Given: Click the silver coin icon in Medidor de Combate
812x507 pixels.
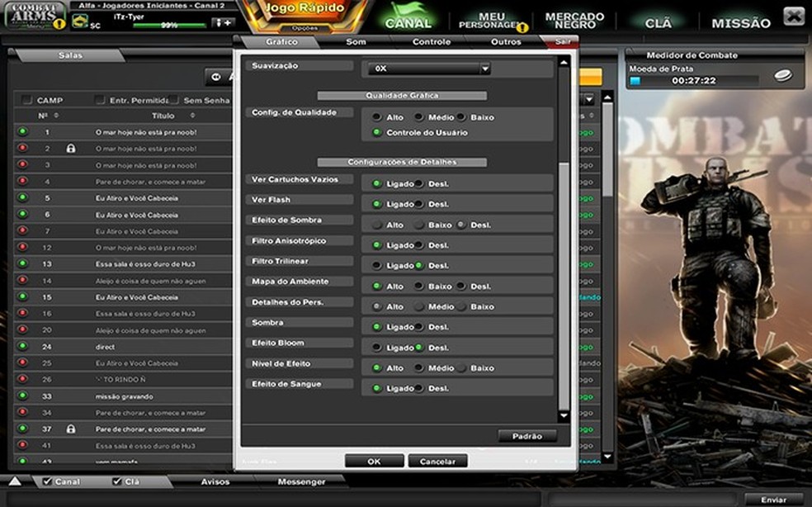Looking at the screenshot, I should point(782,76).
